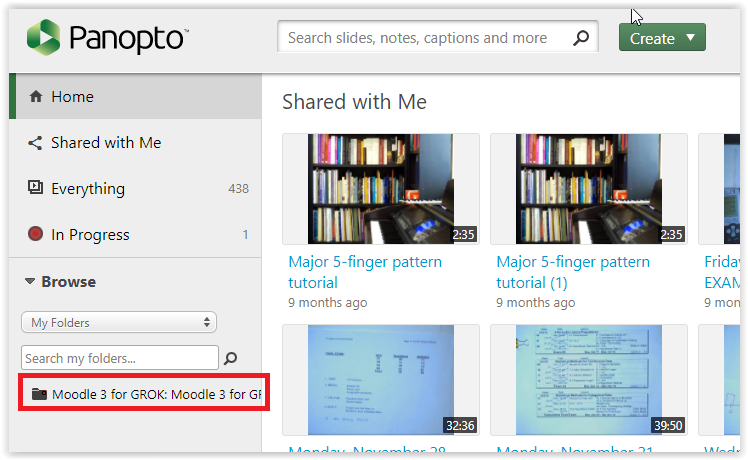The height and width of the screenshot is (460, 748).
Task: Click the search magnifier icon in top bar
Action: (581, 37)
